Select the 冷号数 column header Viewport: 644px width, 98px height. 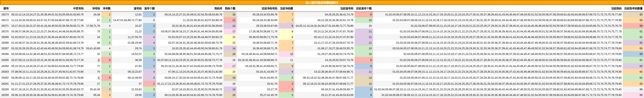(106, 8)
